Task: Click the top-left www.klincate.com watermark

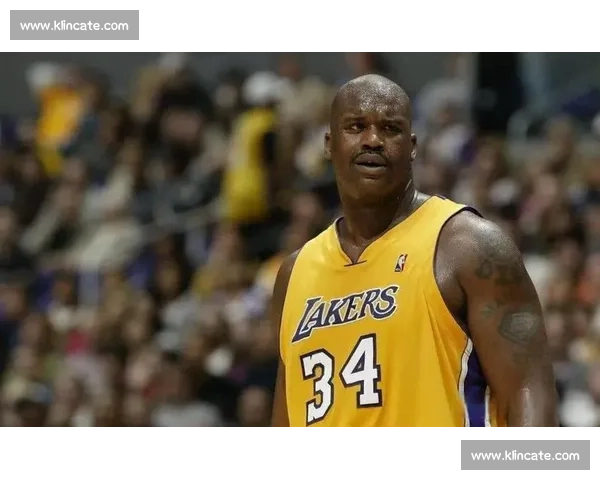Action: coord(75,25)
